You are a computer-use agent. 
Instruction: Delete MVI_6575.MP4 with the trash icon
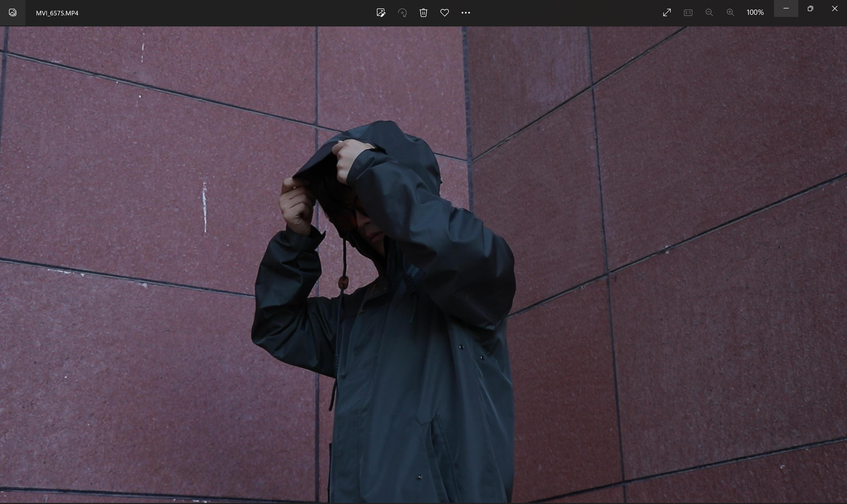click(x=423, y=12)
